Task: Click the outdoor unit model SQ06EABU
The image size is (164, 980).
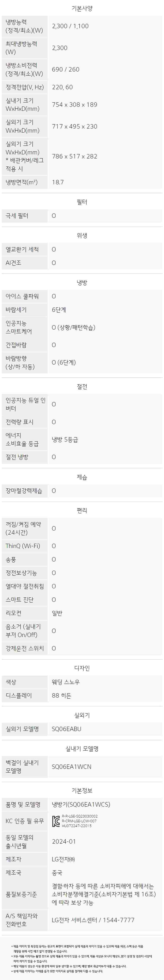Action: (x=66, y=729)
